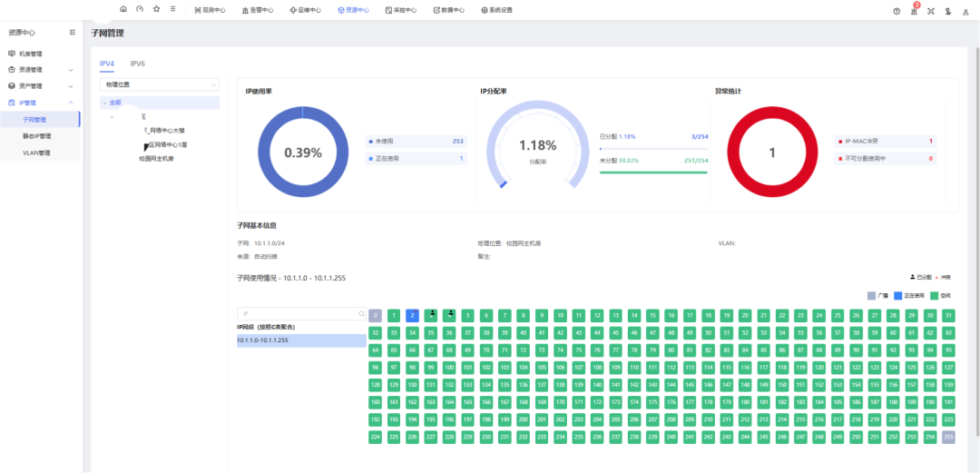This screenshot has width=980, height=473.
Task: Click the home icon in top bar
Action: click(123, 9)
